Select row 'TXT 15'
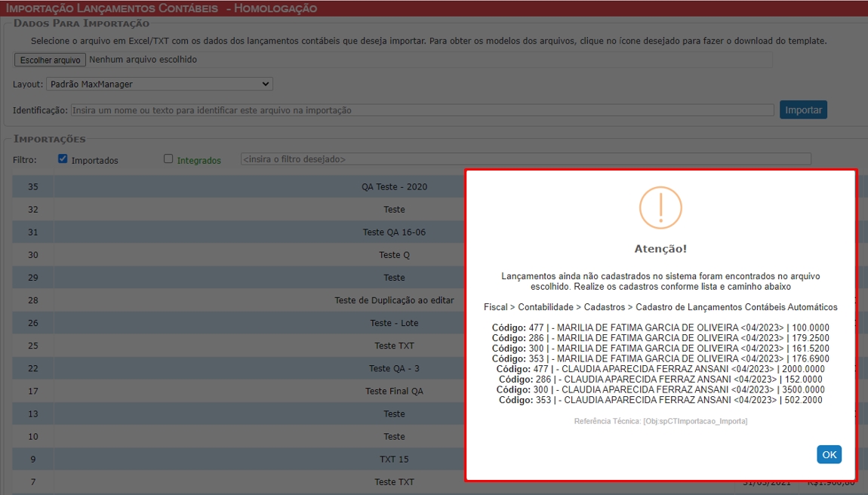The height and width of the screenshot is (495, 868). (394, 459)
